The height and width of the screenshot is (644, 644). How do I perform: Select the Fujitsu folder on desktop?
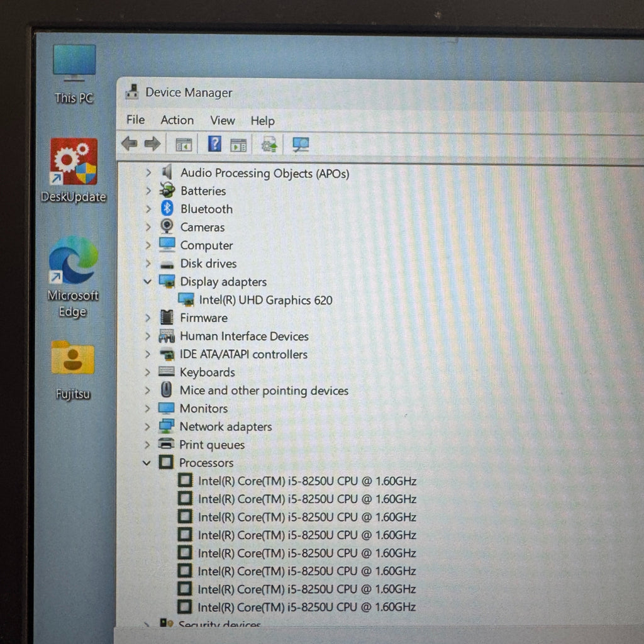(x=73, y=359)
